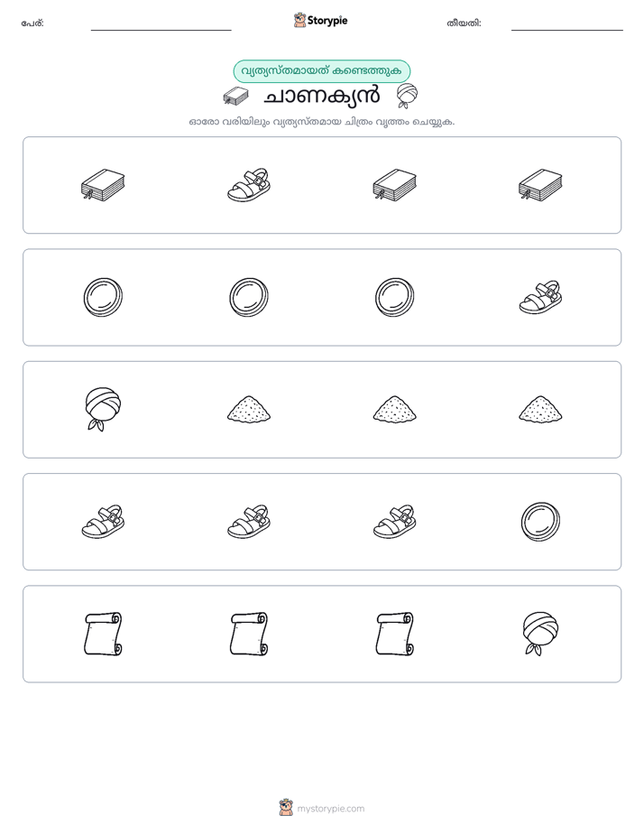Click the name line field at top left
Image resolution: width=644 pixels, height=834 pixels.
pos(161,24)
